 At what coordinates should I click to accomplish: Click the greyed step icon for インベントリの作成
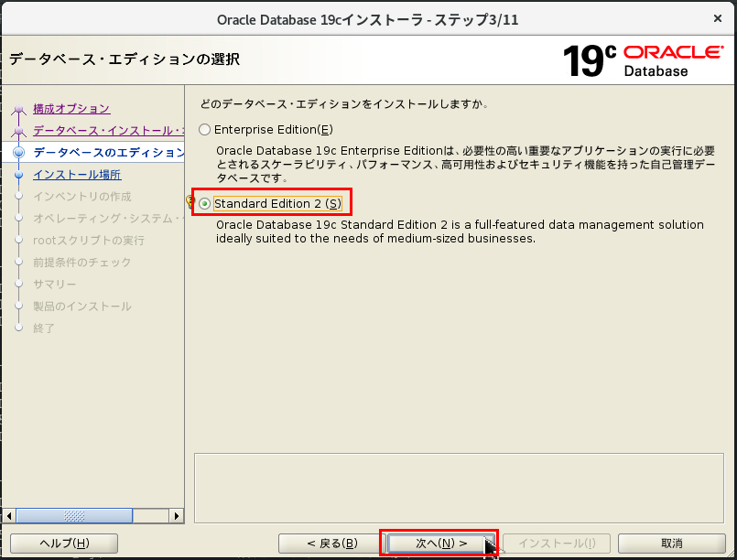pos(19,197)
